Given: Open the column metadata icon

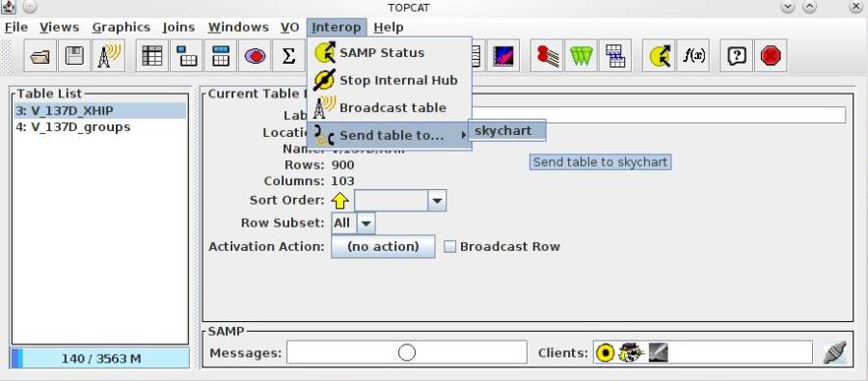Looking at the screenshot, I should (x=221, y=56).
